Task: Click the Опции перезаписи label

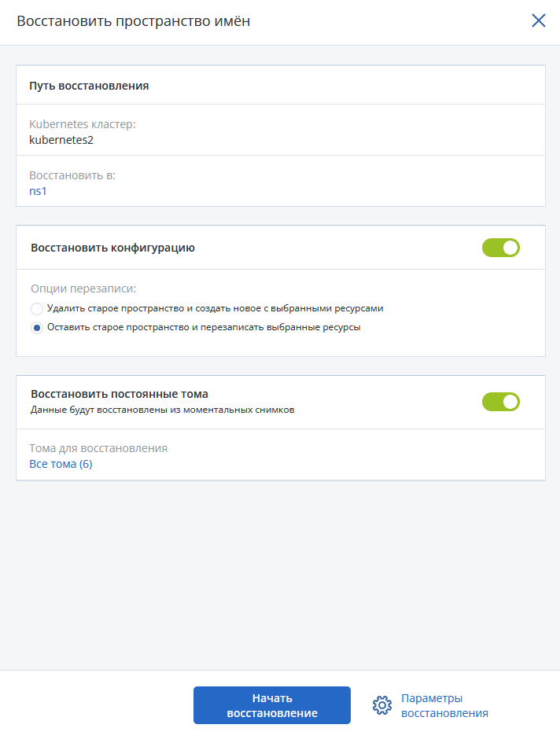Action: tap(83, 289)
